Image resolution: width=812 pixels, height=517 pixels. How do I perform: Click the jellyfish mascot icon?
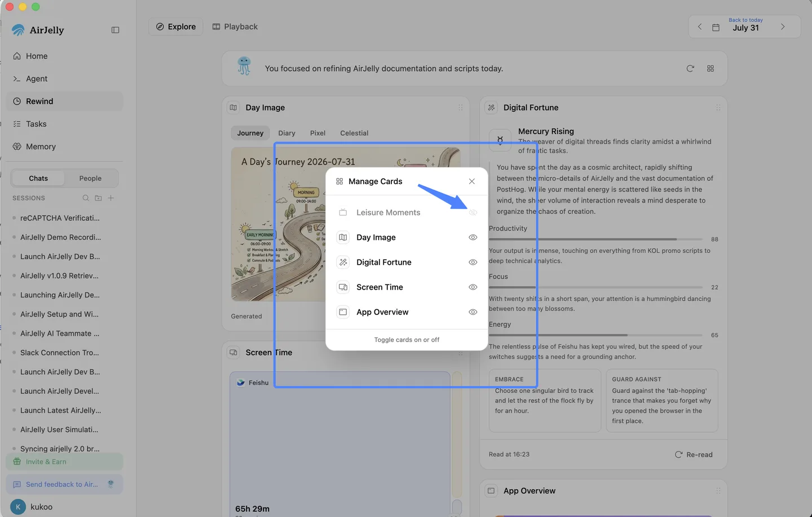[x=244, y=67]
